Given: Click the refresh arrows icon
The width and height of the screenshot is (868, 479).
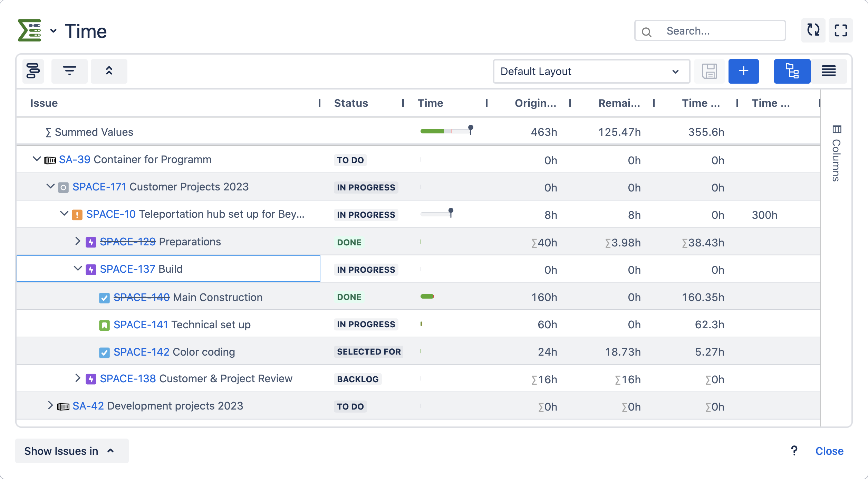Looking at the screenshot, I should (x=813, y=30).
